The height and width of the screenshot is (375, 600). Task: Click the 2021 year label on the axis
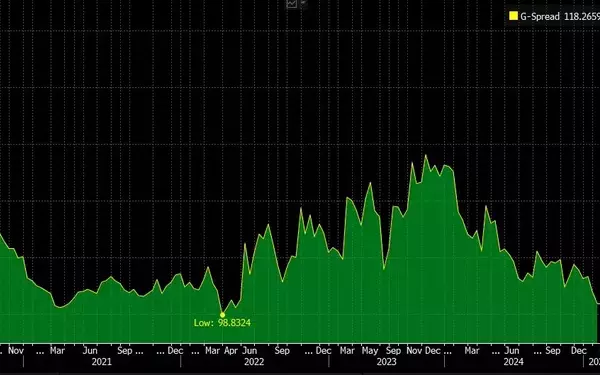click(102, 362)
